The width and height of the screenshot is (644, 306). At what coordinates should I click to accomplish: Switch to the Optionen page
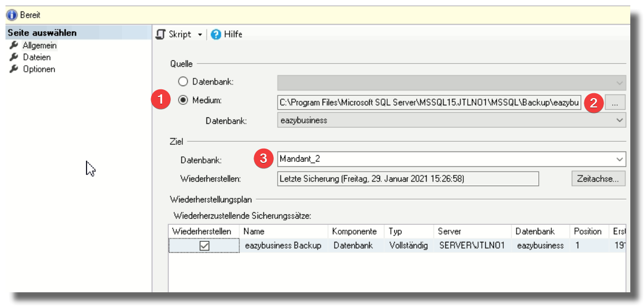pyautogui.click(x=39, y=69)
